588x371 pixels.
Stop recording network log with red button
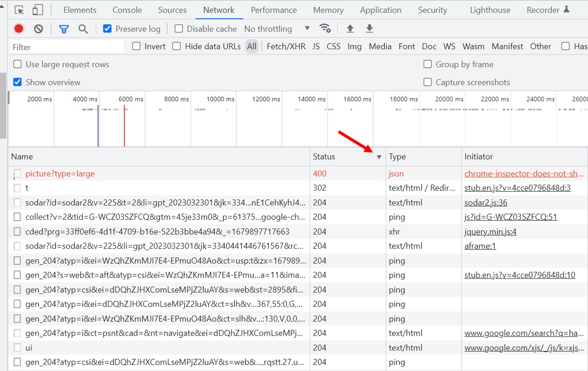[x=19, y=29]
